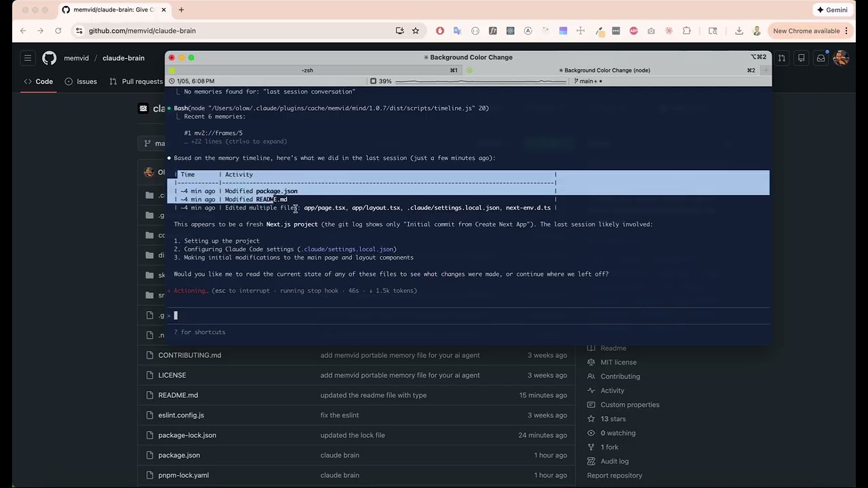Switch to the Pull requests tab

point(136,81)
